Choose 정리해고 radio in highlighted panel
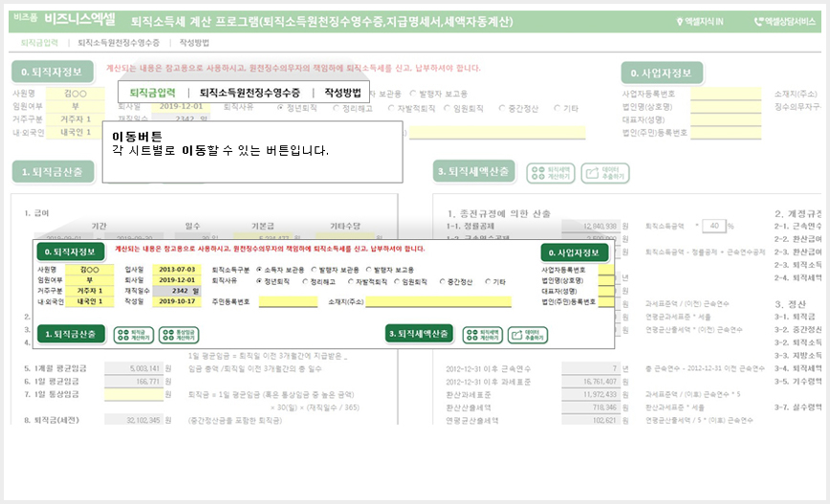This screenshot has height=504, width=830. click(305, 281)
